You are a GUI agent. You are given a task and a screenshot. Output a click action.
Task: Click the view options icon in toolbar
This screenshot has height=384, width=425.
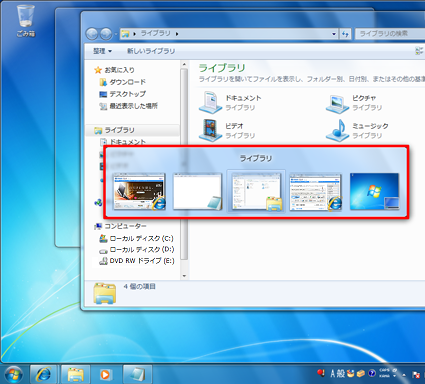click(419, 51)
